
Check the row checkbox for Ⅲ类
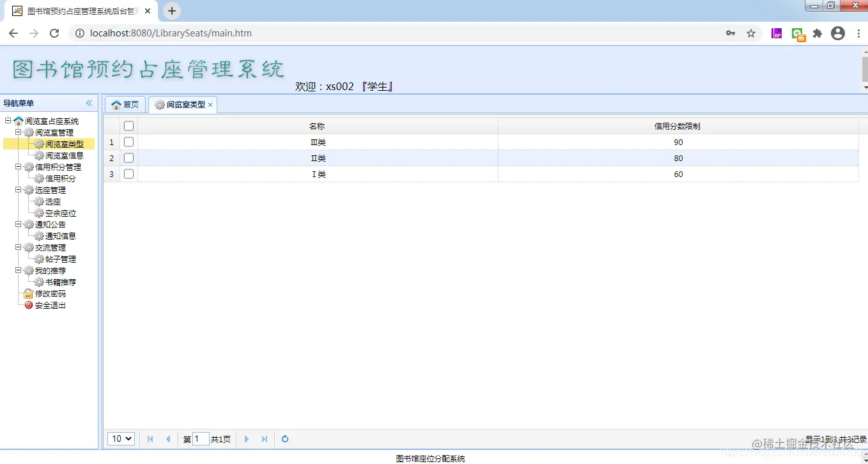point(128,142)
